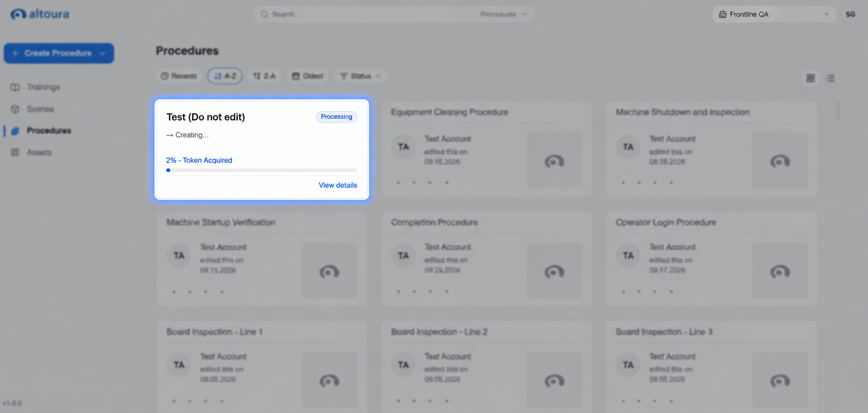The image size is (868, 413).
Task: Open the Frontline QA workspace dropdown
Action: click(774, 14)
